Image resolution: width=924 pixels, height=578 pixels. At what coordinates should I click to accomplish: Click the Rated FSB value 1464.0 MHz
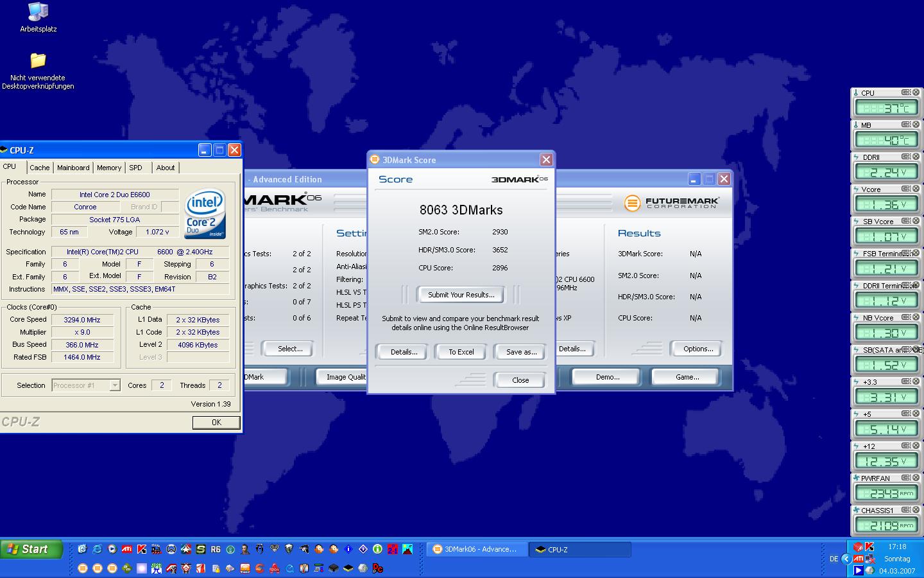coord(82,357)
